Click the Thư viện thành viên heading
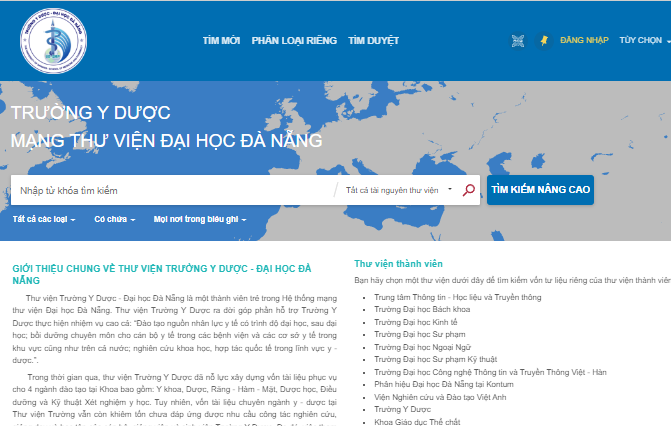Screen dimensions: 671x426 pyautogui.click(x=398, y=264)
